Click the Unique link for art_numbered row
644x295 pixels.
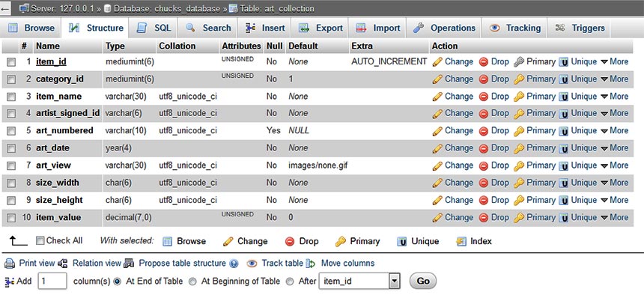583,131
